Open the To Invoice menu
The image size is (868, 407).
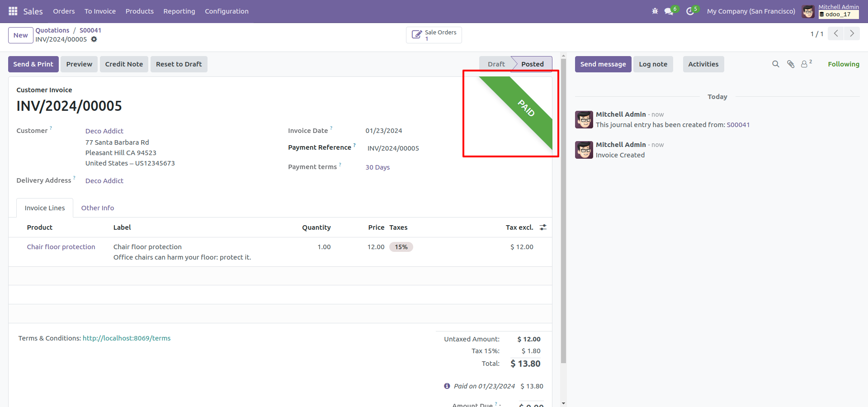pyautogui.click(x=100, y=11)
